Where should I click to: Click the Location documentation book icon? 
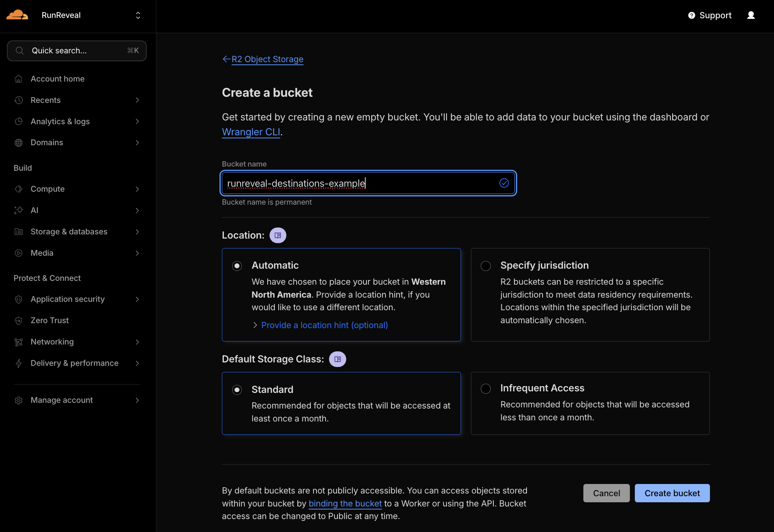click(278, 235)
